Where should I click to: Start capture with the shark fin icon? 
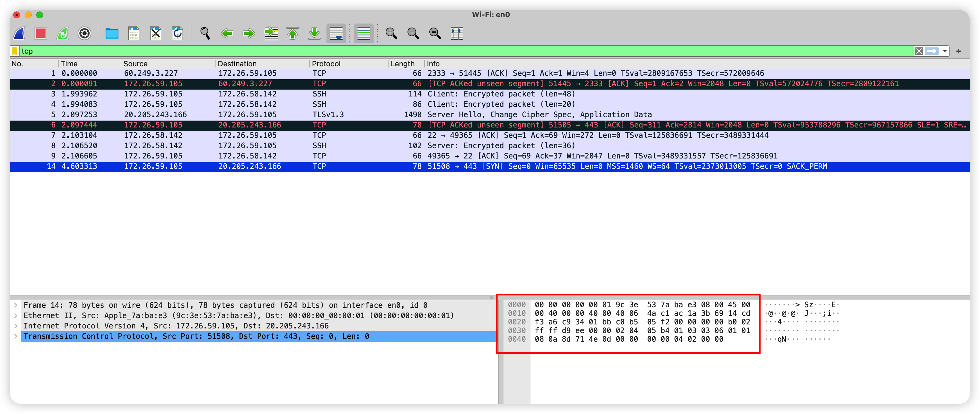[19, 34]
